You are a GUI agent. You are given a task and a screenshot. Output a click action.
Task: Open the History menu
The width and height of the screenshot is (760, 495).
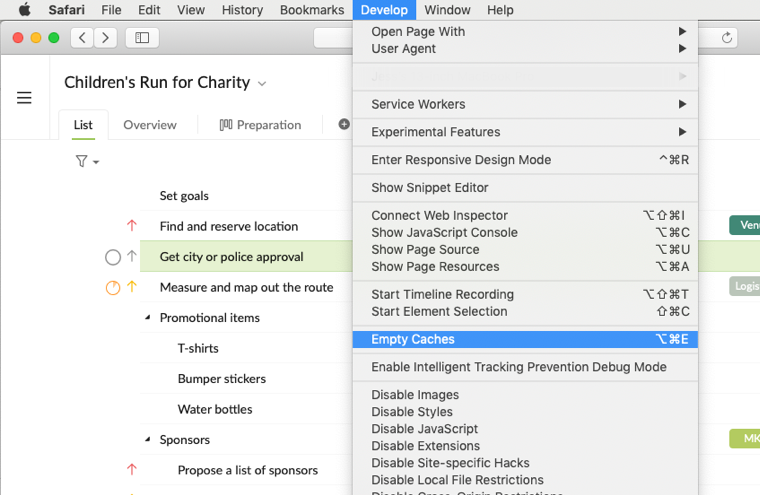pos(242,10)
